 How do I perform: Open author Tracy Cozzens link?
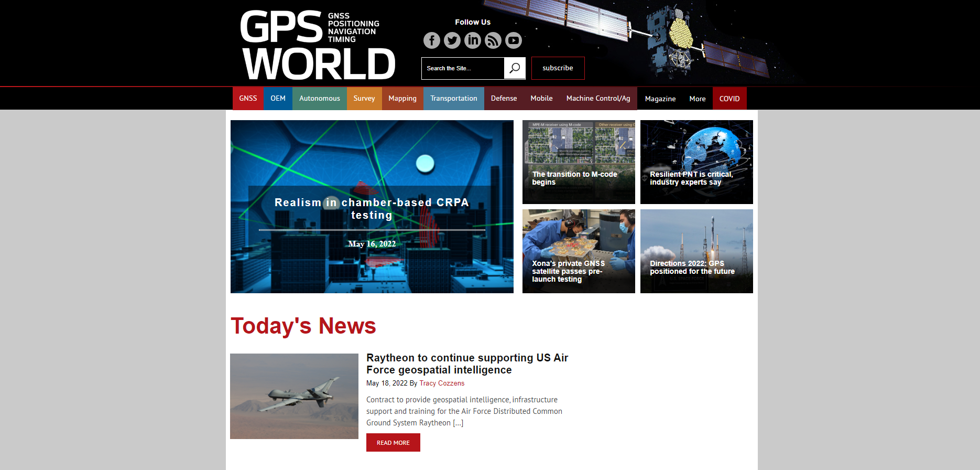(x=442, y=383)
